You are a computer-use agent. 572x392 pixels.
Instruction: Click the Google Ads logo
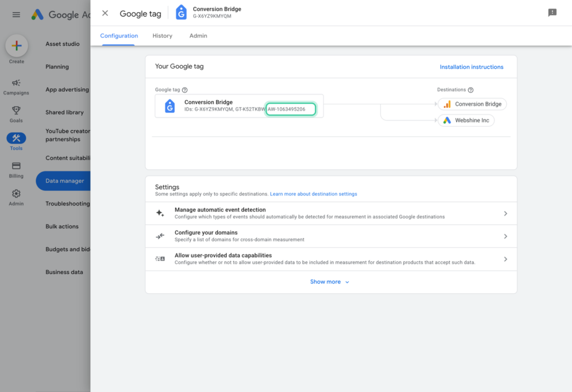pyautogui.click(x=37, y=15)
